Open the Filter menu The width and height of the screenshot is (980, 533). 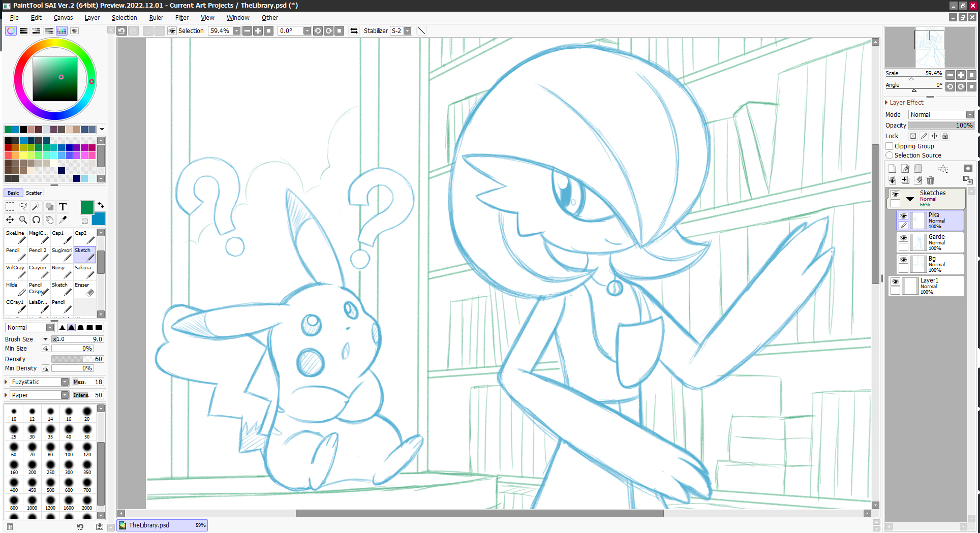[x=181, y=17]
